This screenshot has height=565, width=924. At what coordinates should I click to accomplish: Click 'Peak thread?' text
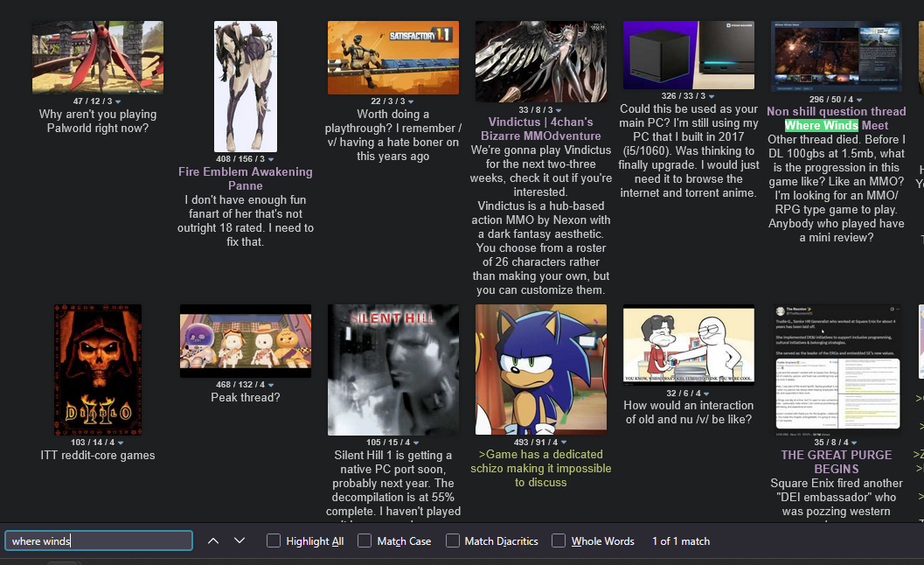point(245,397)
